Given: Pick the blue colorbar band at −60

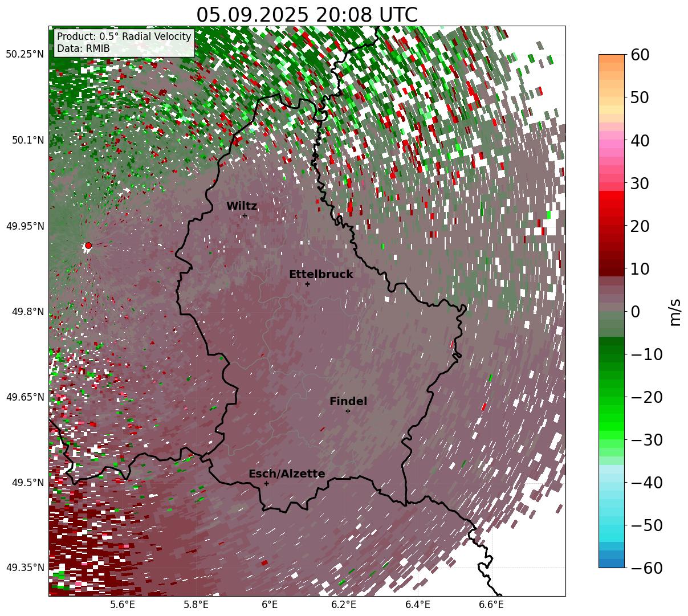Looking at the screenshot, I should tap(612, 563).
